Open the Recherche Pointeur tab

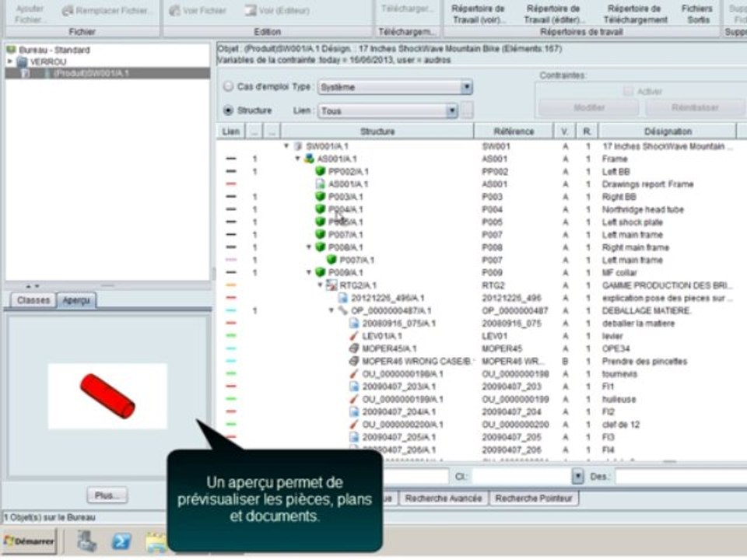tap(534, 499)
